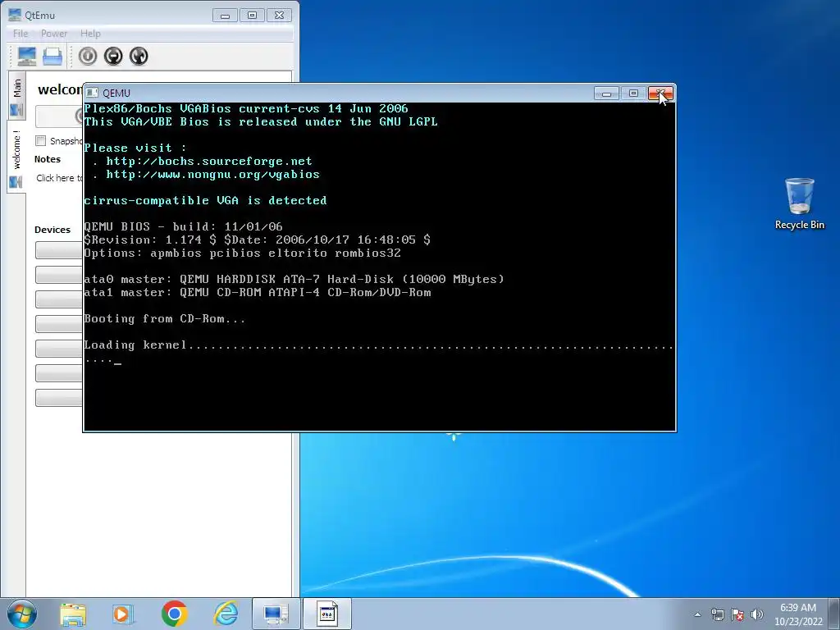Close the QtEmu window
Viewport: 840px width, 630px height.
279,16
